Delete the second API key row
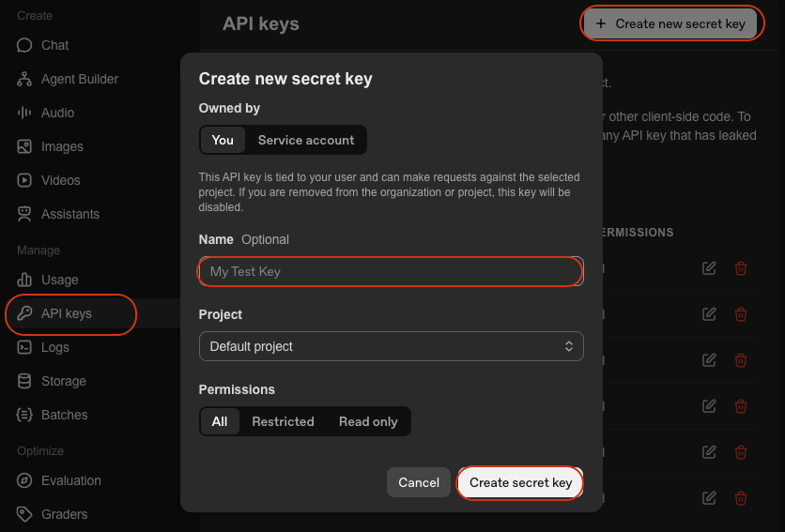This screenshot has height=532, width=785. point(741,314)
